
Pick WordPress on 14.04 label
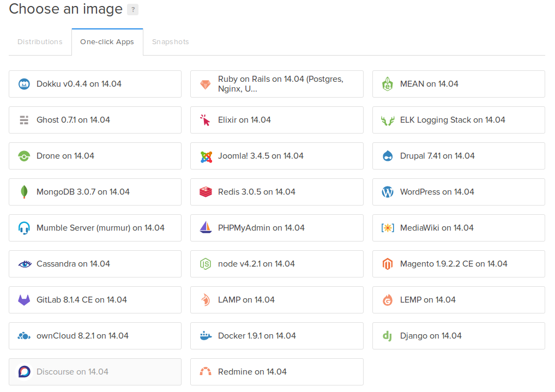pos(437,192)
